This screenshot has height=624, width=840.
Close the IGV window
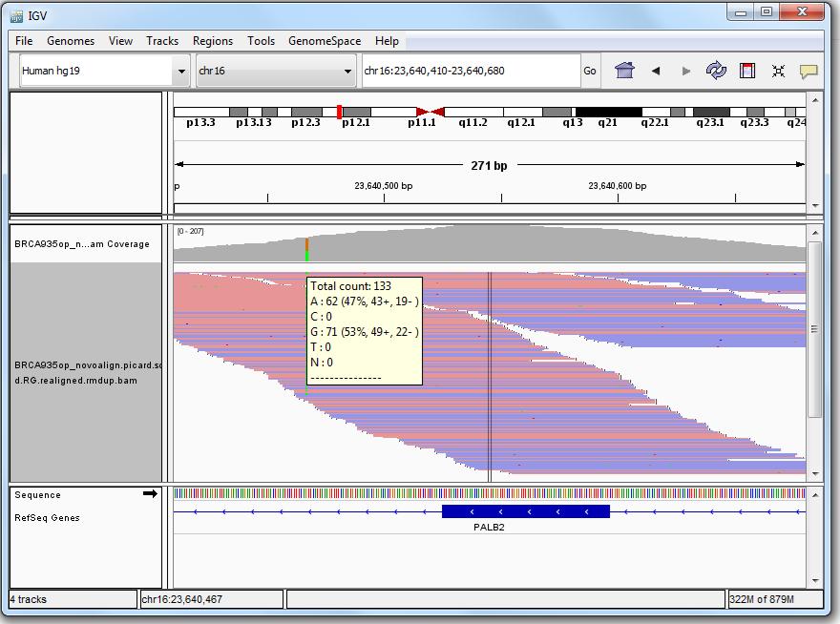[802, 12]
